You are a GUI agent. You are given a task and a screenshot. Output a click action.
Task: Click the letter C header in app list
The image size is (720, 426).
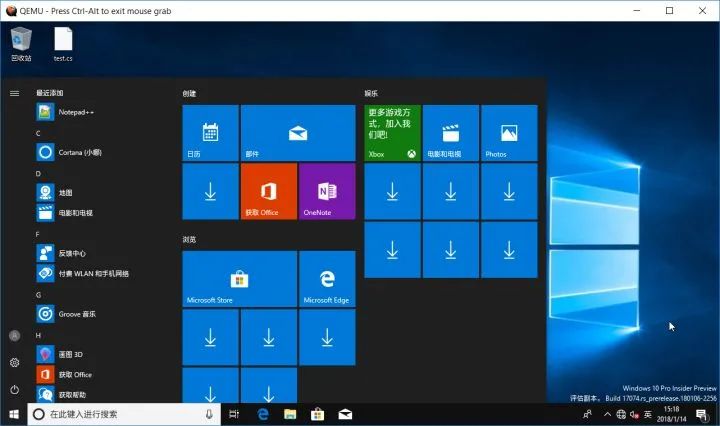point(38,133)
